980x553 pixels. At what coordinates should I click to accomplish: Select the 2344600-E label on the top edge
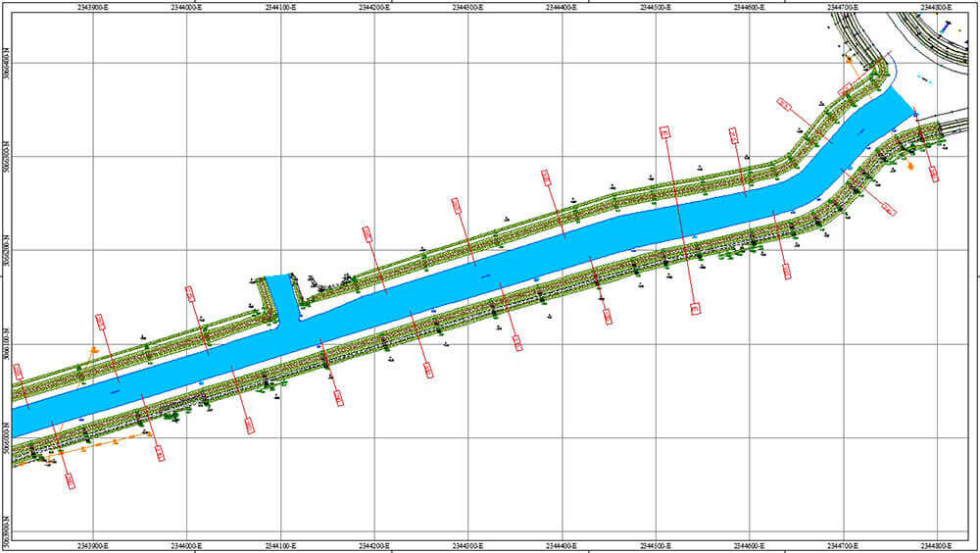pyautogui.click(x=749, y=7)
